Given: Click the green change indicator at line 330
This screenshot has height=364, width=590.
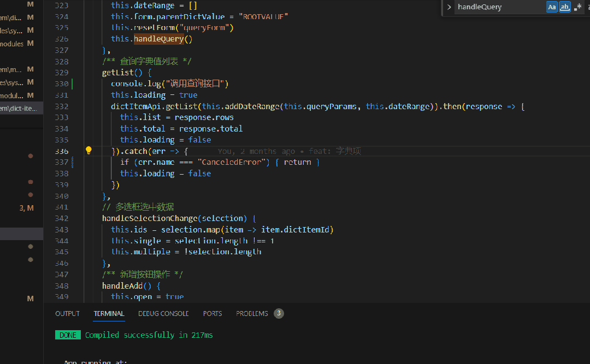Looking at the screenshot, I should click(x=72, y=83).
